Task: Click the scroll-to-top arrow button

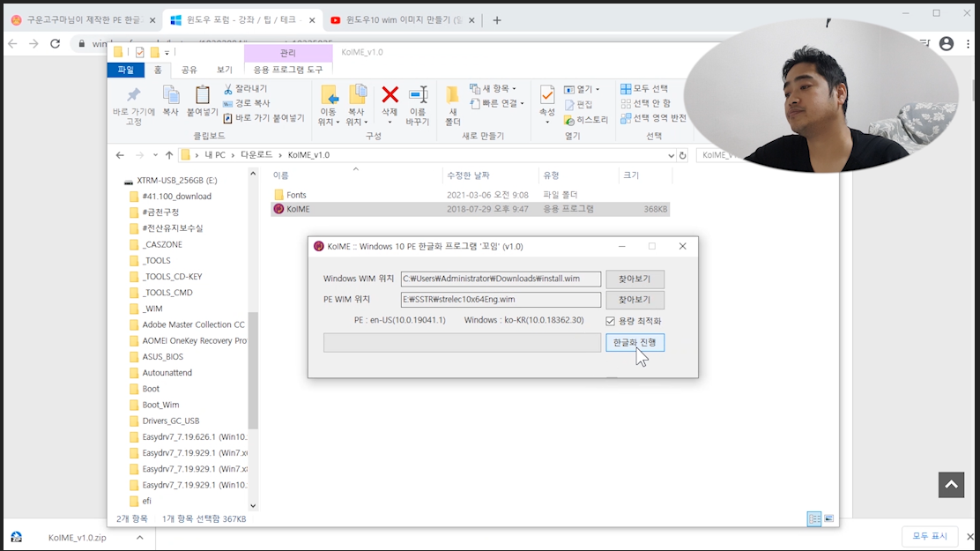Action: (951, 485)
